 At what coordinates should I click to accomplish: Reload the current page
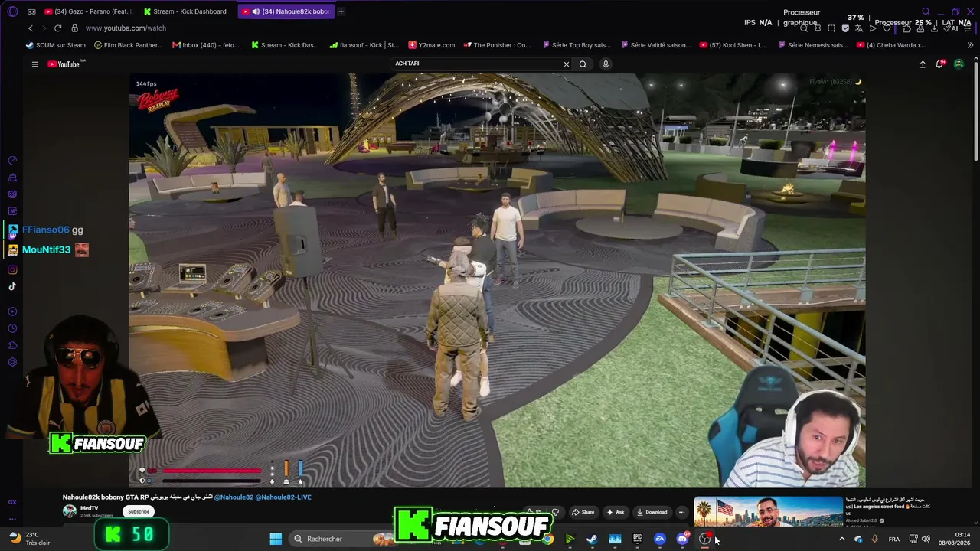coord(57,28)
